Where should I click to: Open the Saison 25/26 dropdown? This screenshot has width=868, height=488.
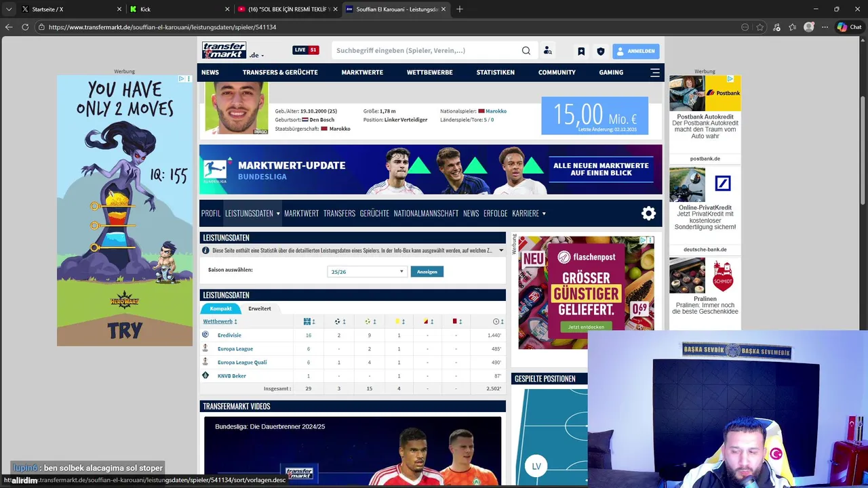367,272
